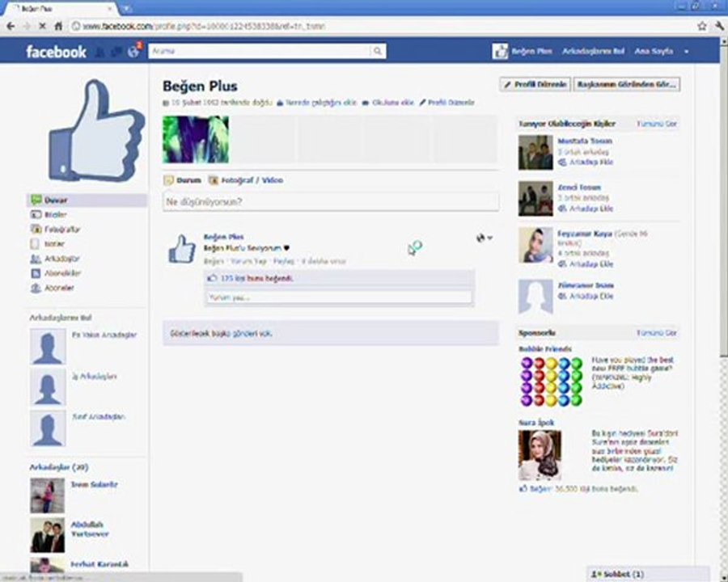Click the Fotoğraflar icon in sidebar
The image size is (728, 582).
pos(36,229)
